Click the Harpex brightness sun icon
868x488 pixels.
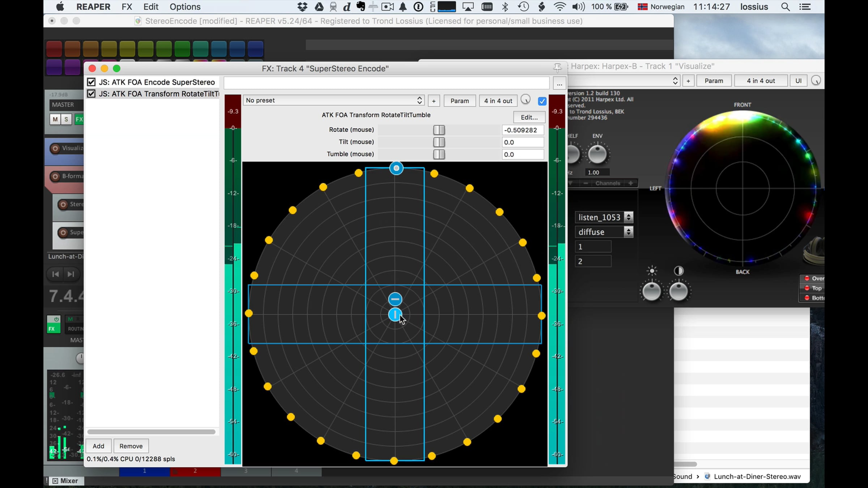[x=652, y=271]
